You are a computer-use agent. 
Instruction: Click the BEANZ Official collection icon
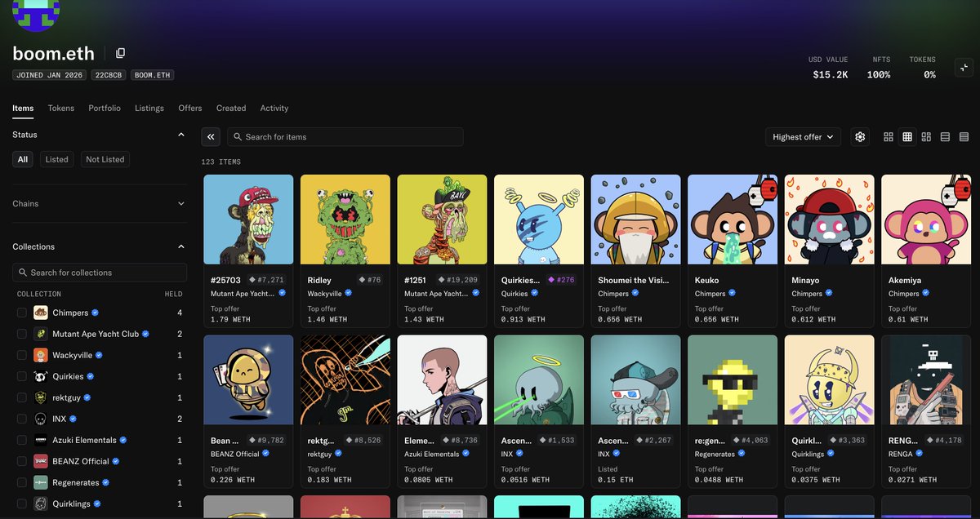click(41, 461)
